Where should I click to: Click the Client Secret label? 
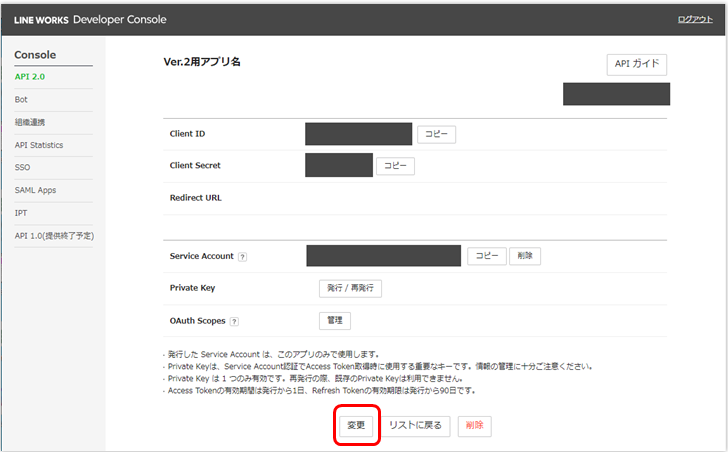pos(195,166)
